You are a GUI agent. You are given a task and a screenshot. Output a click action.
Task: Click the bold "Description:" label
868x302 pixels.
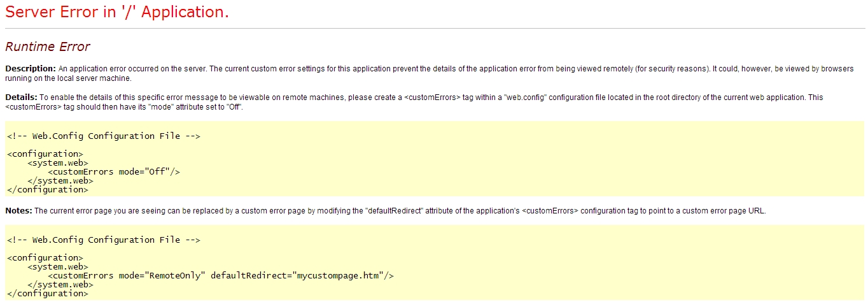pos(31,68)
